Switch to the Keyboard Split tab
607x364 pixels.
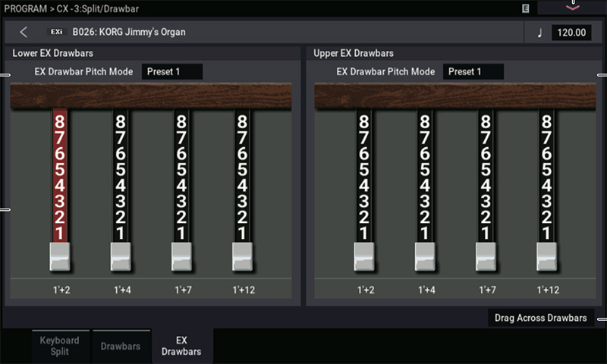pos(61,346)
